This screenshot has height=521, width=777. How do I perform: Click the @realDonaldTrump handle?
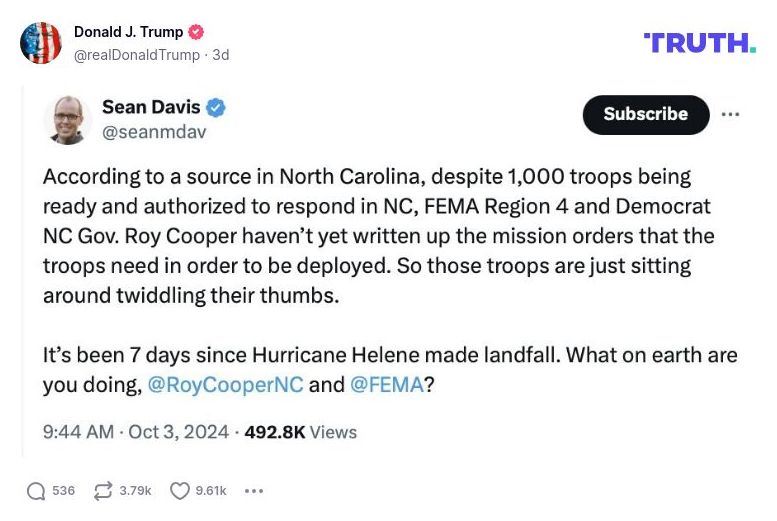pyautogui.click(x=136, y=55)
